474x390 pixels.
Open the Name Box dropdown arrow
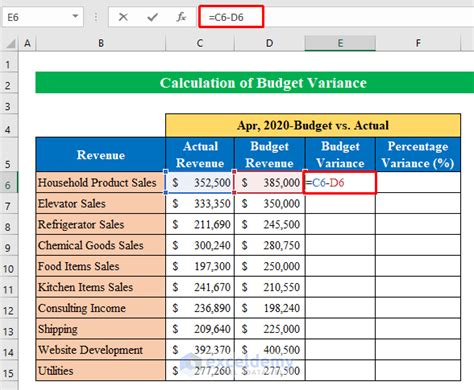coord(75,16)
